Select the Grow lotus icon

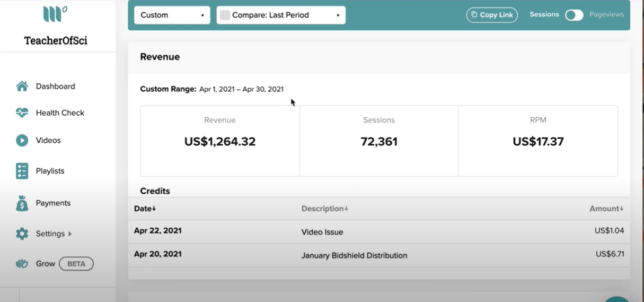click(22, 264)
